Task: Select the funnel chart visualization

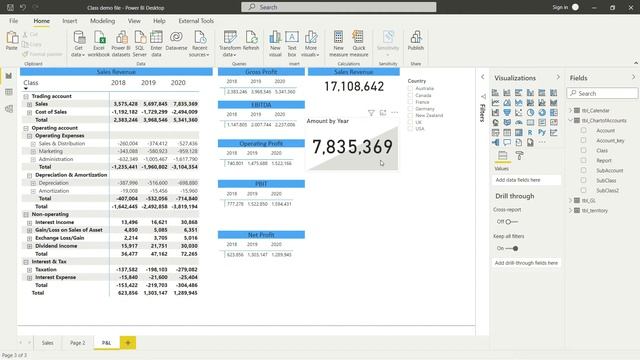Action: click(x=507, y=112)
